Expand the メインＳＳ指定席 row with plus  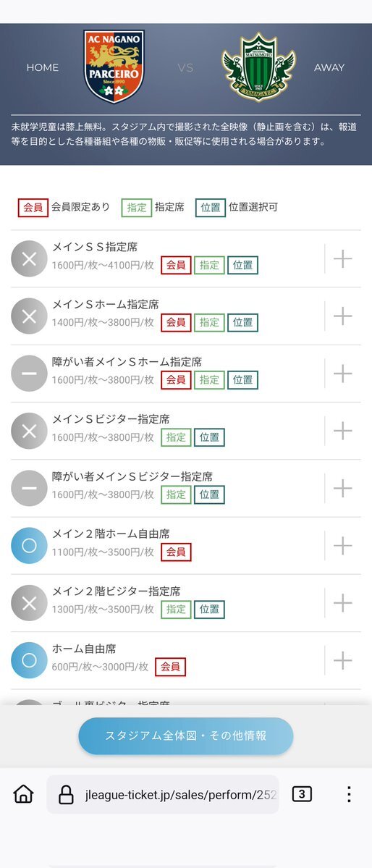[x=342, y=258]
